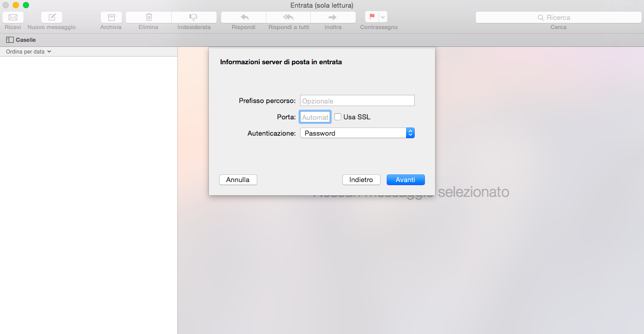Open the Ordina per data sort menu
Image resolution: width=644 pixels, height=334 pixels.
click(x=29, y=52)
